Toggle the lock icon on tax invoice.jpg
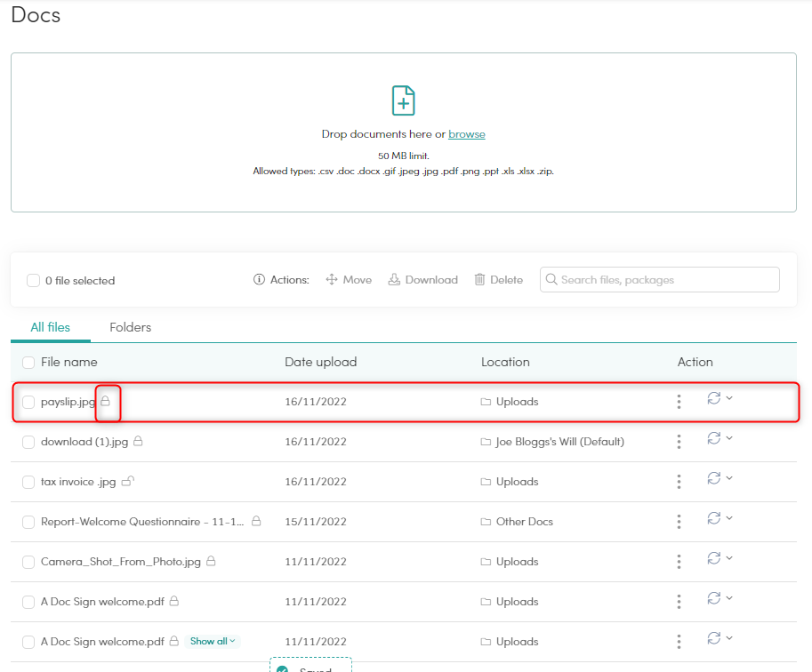 [125, 480]
